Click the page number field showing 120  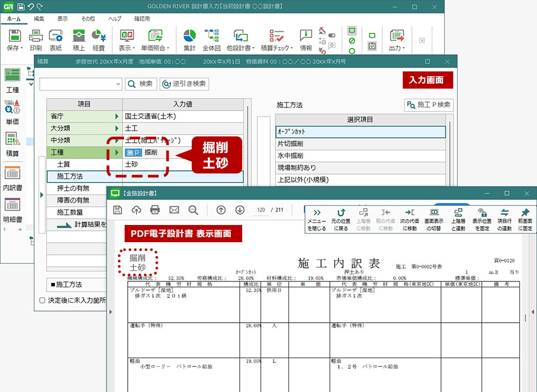(x=261, y=210)
